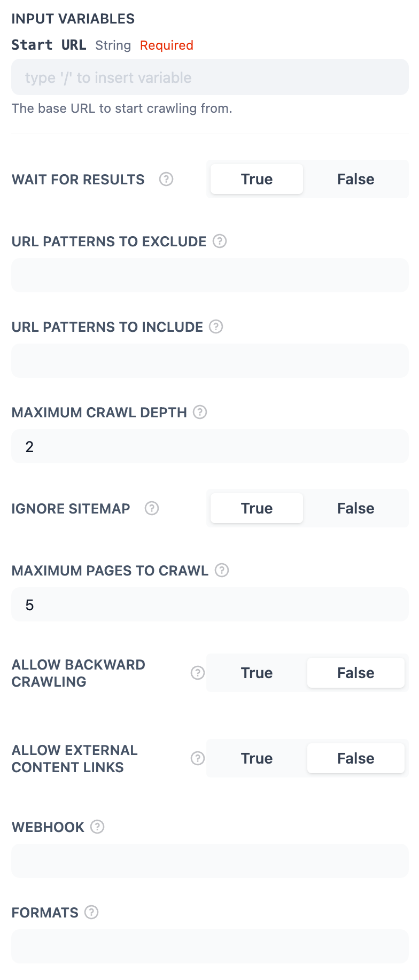The image size is (419, 980).
Task: Click the Maximum Pages To Crawl field
Action: pos(210,604)
